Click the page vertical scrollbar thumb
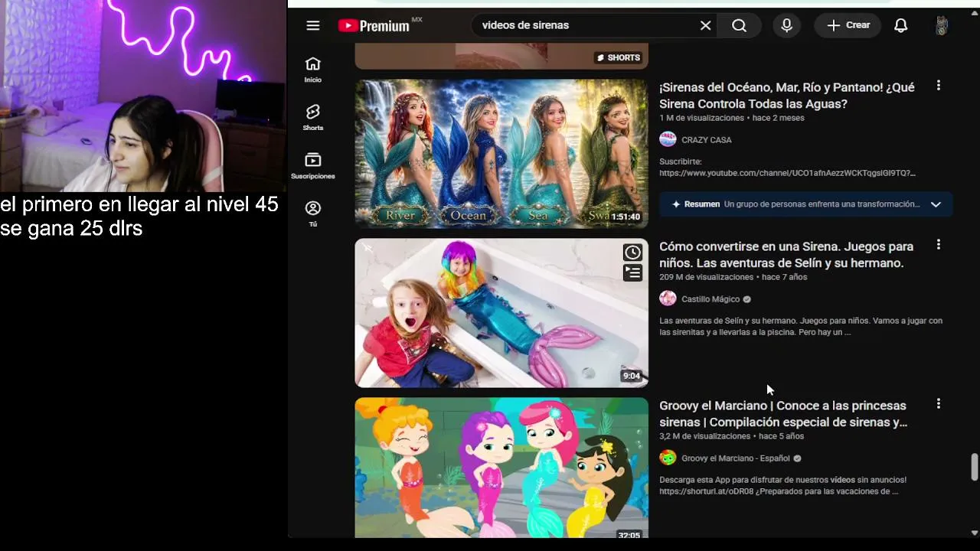 coord(974,467)
